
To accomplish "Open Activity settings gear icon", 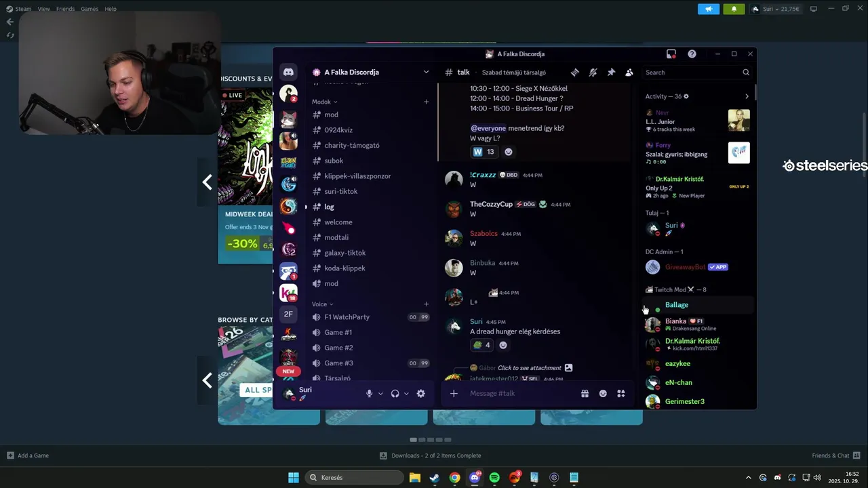I will pos(686,97).
